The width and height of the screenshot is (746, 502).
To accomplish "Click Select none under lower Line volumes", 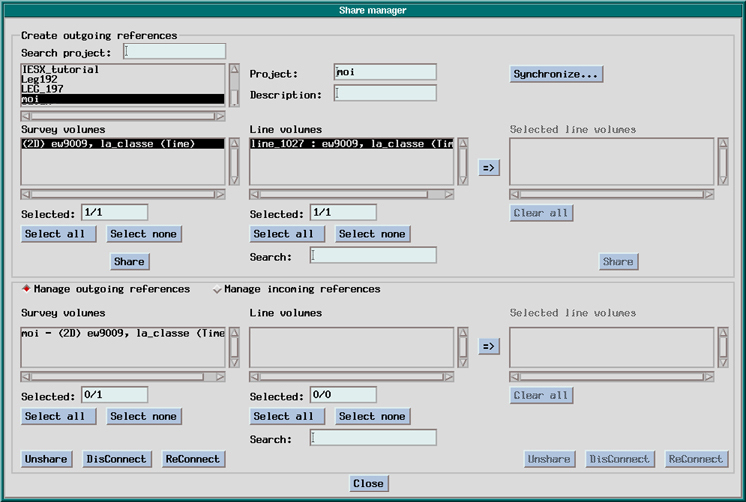I will click(372, 416).
